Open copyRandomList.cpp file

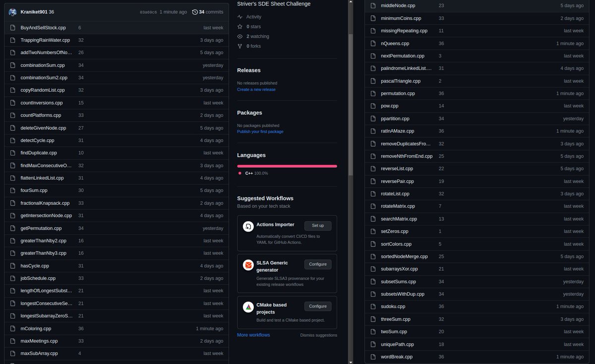pos(43,90)
